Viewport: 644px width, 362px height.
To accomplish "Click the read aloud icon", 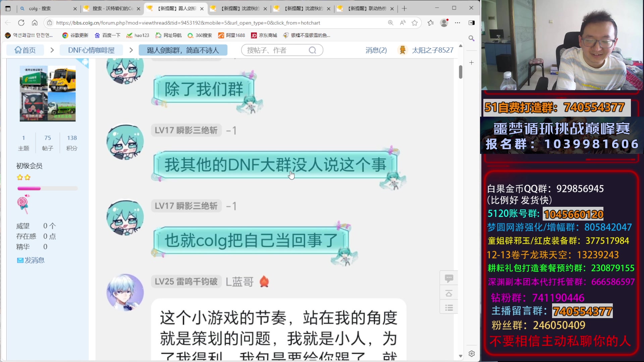I will pos(402,23).
